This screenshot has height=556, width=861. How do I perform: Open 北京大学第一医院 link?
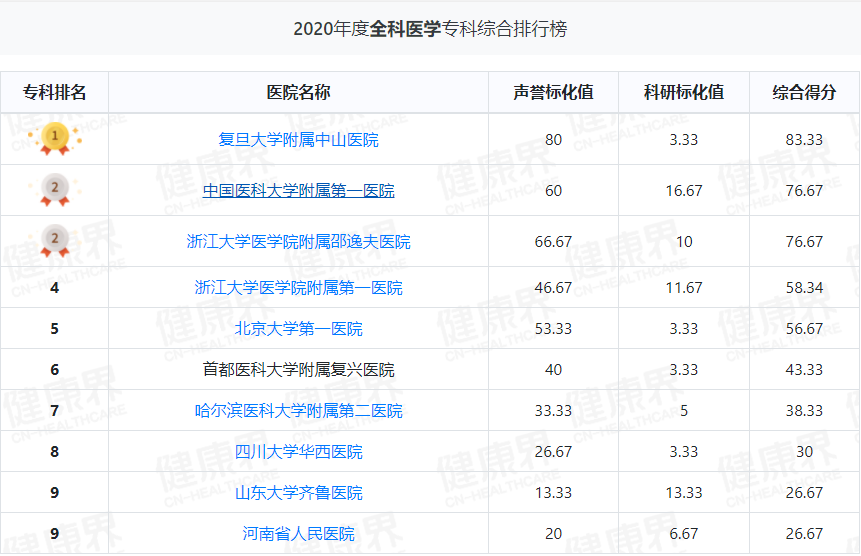[x=298, y=329]
